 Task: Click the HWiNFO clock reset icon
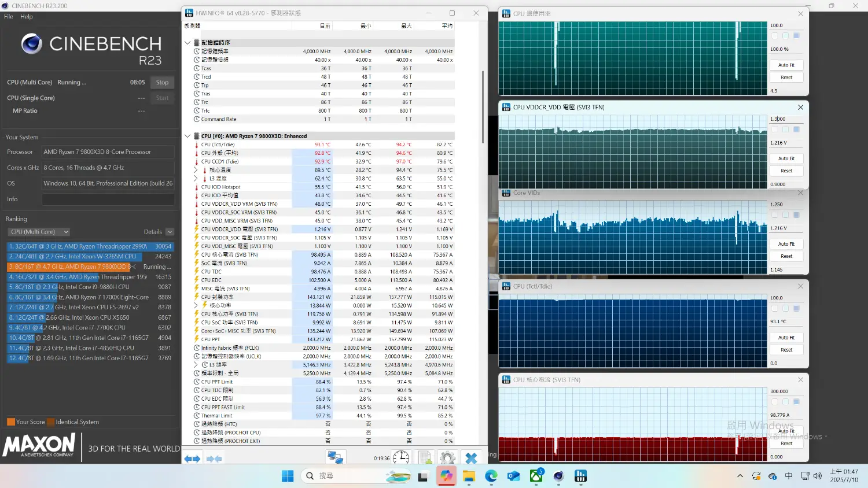pos(401,458)
